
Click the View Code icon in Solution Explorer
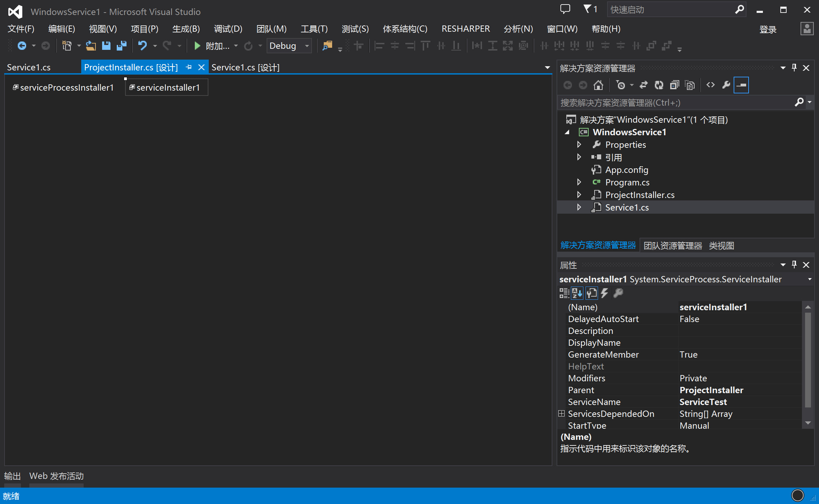710,85
